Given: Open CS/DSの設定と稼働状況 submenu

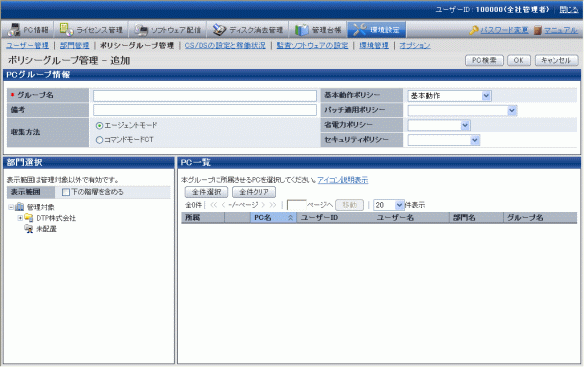Looking at the screenshot, I should 225,45.
